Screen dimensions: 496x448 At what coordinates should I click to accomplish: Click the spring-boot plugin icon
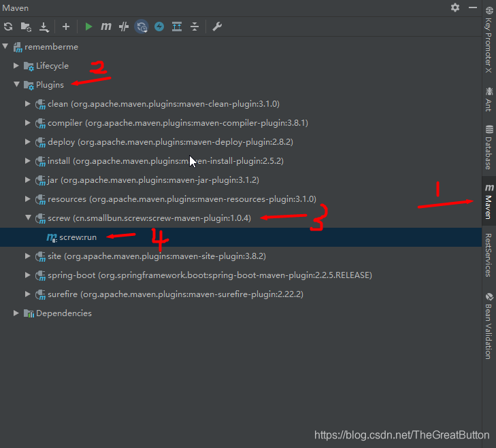pyautogui.click(x=41, y=276)
